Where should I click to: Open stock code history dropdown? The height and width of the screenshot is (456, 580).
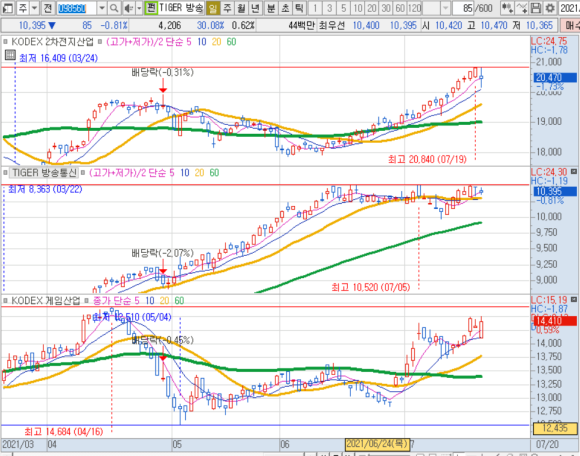102,8
